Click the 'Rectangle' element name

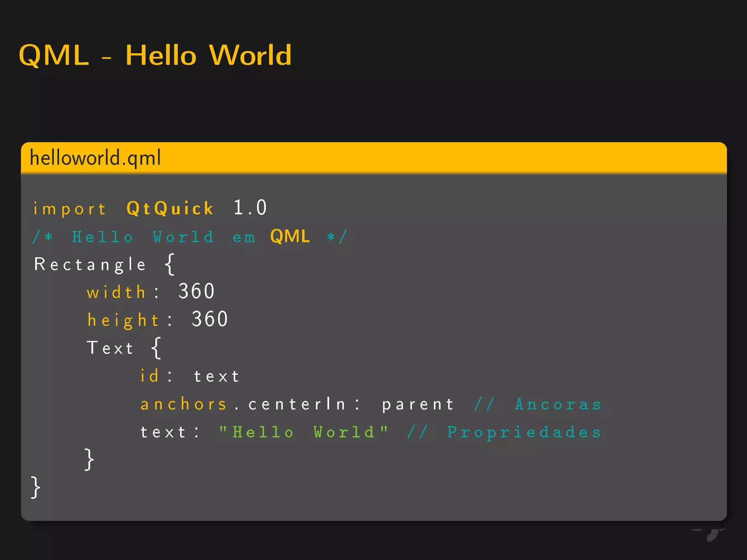coord(90,265)
